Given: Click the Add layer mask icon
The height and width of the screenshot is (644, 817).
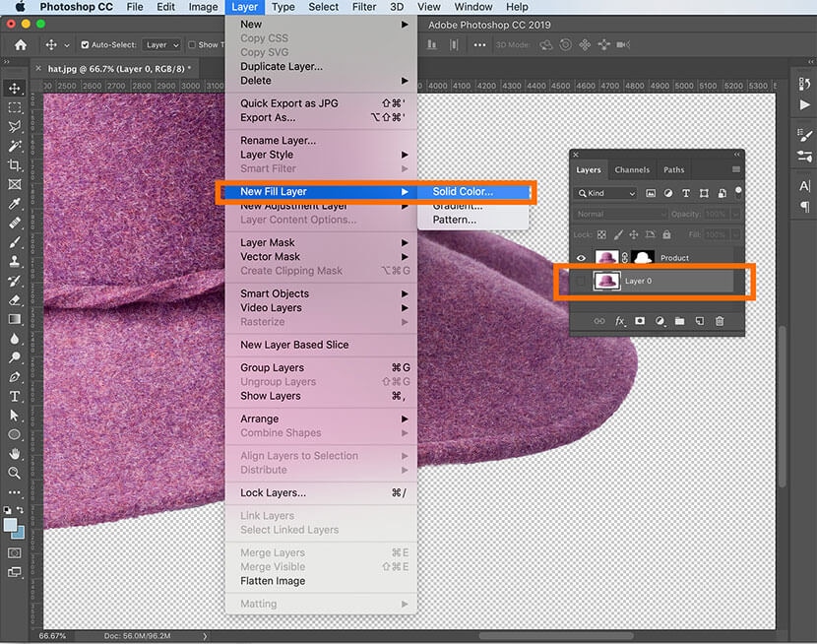Looking at the screenshot, I should click(639, 321).
